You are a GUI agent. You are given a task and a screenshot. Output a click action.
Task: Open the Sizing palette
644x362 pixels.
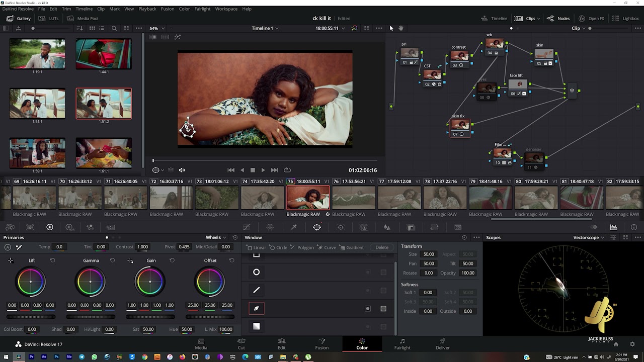tap(434, 227)
